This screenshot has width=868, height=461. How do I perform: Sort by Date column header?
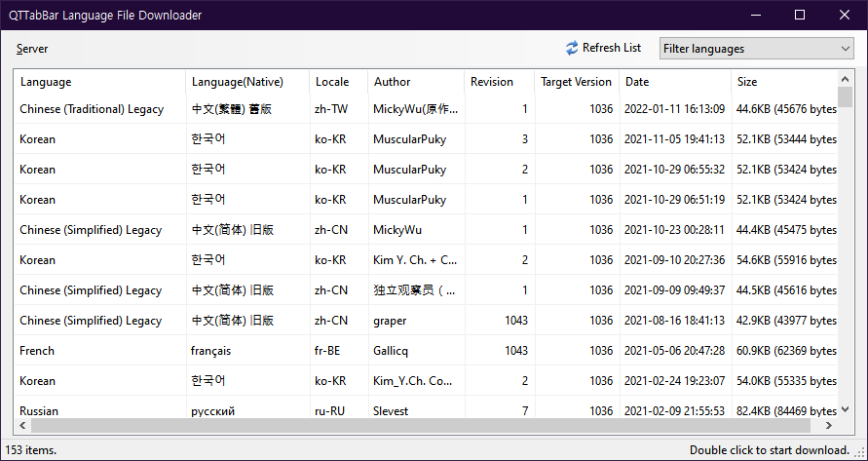pos(675,82)
